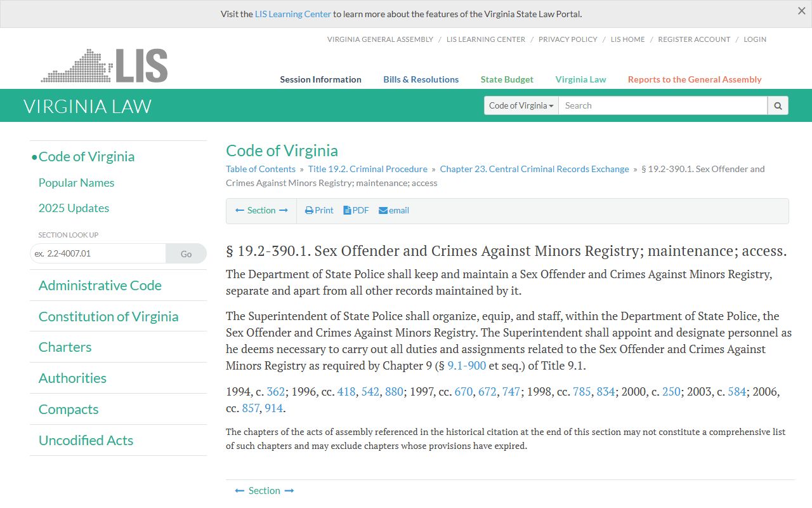Go to previous section with top left arrow

click(x=240, y=210)
